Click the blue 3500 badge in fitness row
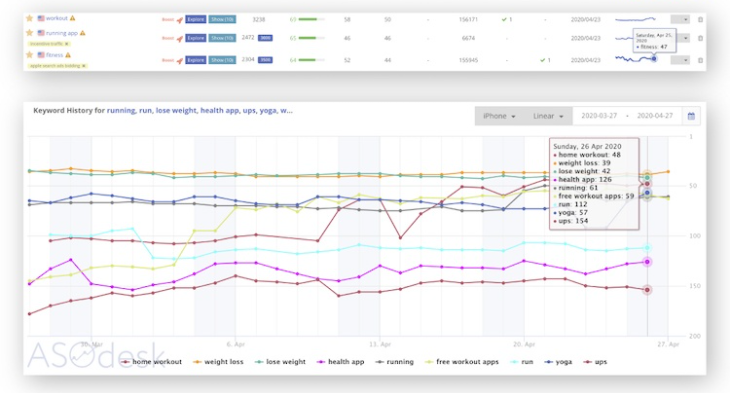732x393 pixels. (265, 60)
